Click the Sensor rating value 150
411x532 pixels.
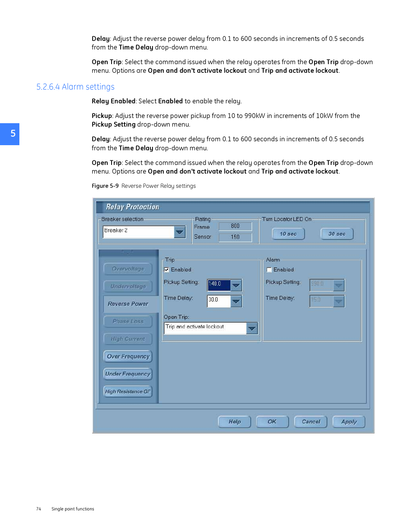tap(235, 237)
